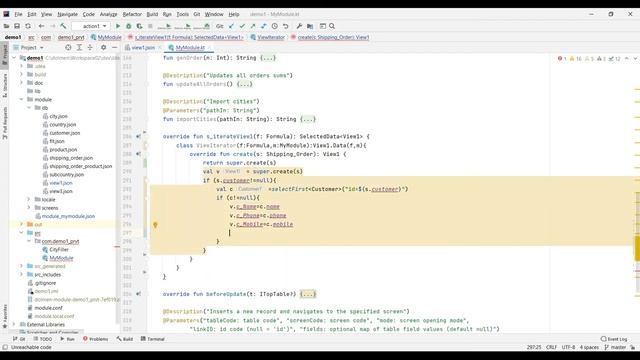This screenshot has height=360, width=640.
Task: Open module_mymodule.json file
Action: pos(68,216)
